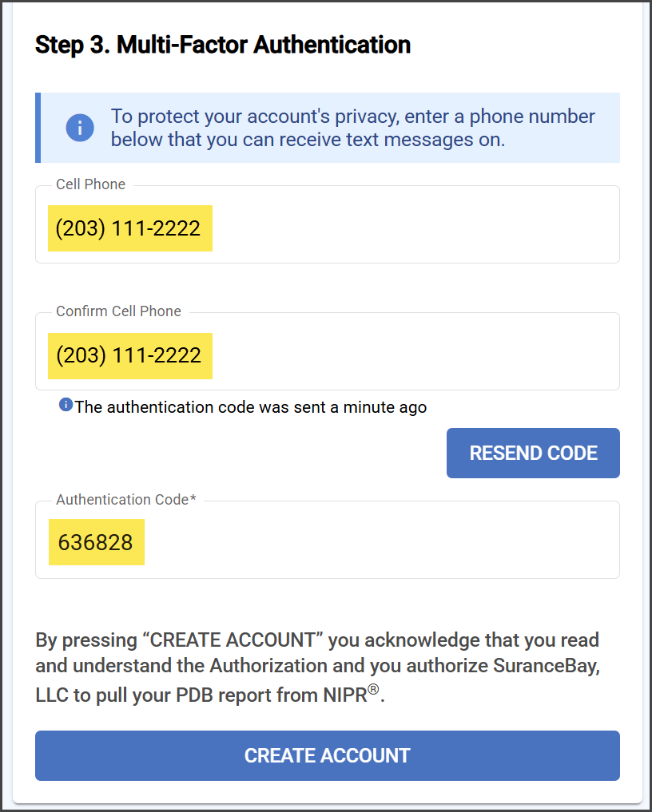Click the RESEND CODE button
652x812 pixels.
coord(533,453)
